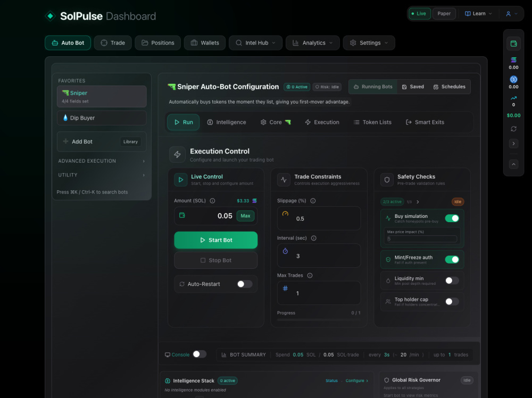The width and height of the screenshot is (532, 398).
Task: Switch to the Token Lists sub-tab
Action: click(372, 122)
